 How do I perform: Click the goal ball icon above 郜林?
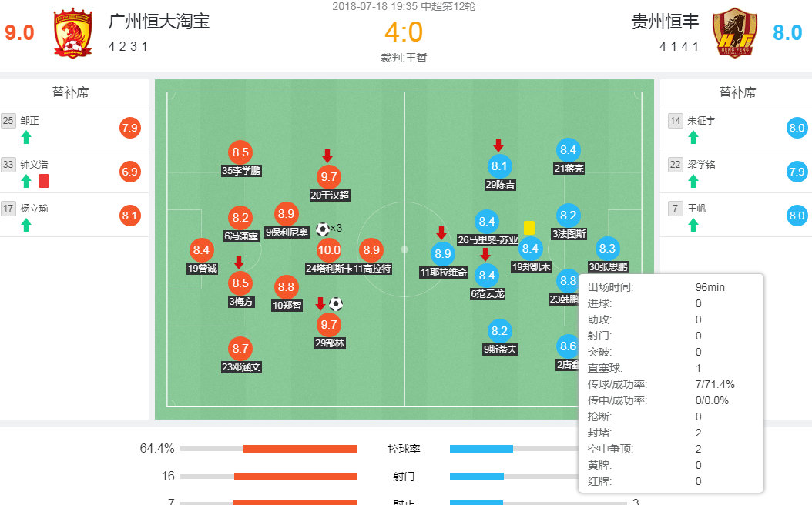click(334, 305)
